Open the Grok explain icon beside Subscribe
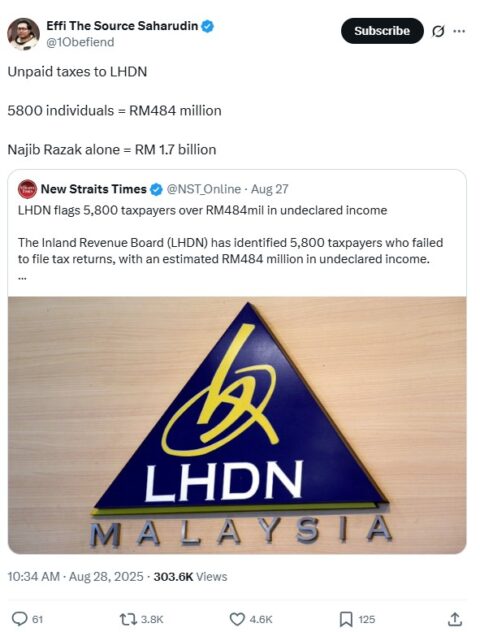The image size is (480, 632). [x=438, y=31]
